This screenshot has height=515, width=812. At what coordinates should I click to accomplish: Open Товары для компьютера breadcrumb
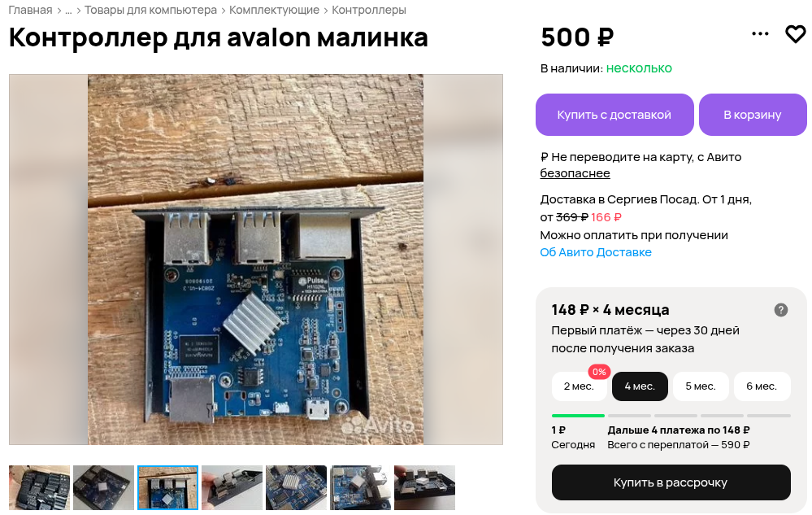pyautogui.click(x=150, y=11)
